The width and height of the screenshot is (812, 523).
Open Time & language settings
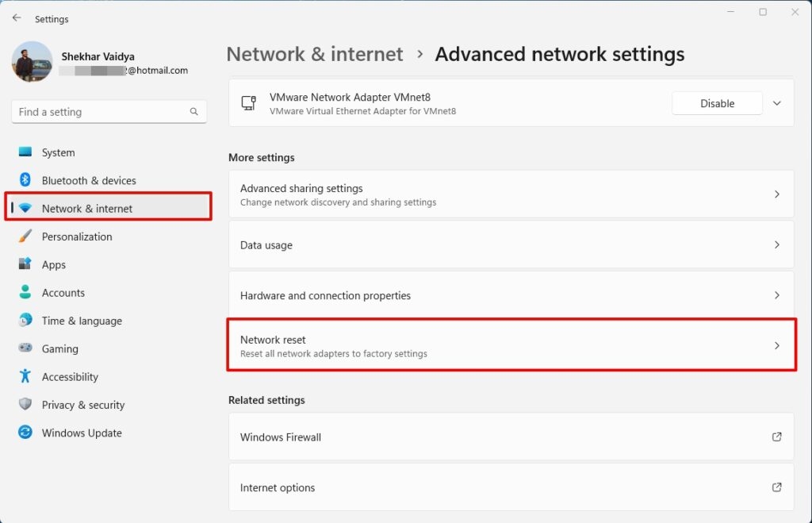[109, 321]
